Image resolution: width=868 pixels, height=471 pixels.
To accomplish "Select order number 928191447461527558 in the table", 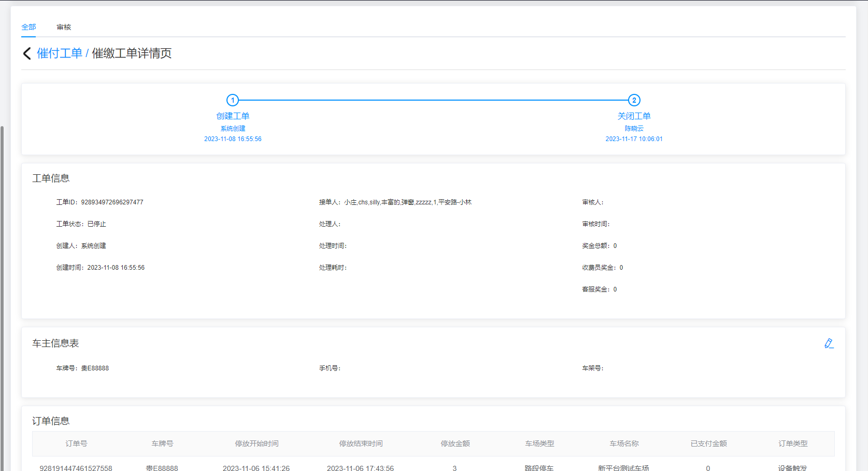I will 76,468.
